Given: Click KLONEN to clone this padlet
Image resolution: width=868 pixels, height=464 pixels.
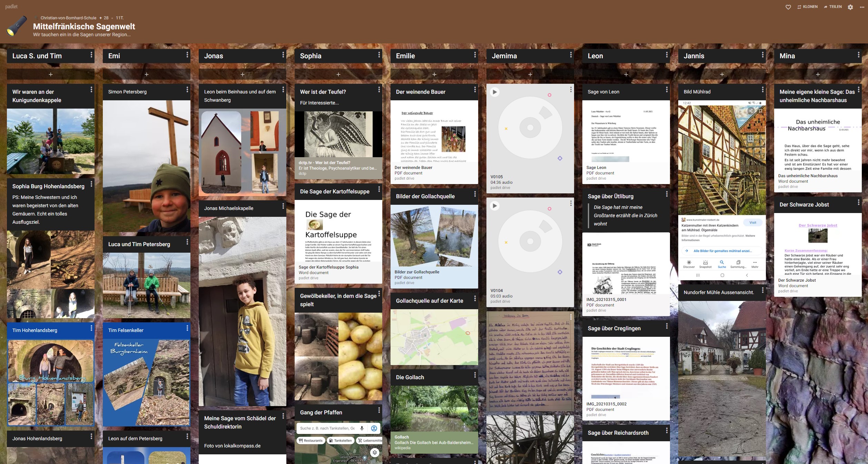Looking at the screenshot, I should (x=808, y=7).
